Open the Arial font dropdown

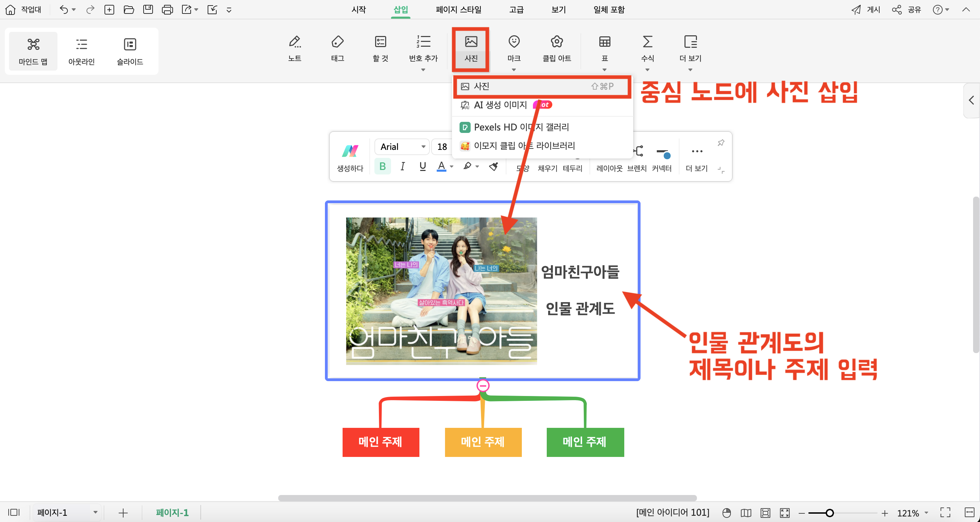click(402, 146)
